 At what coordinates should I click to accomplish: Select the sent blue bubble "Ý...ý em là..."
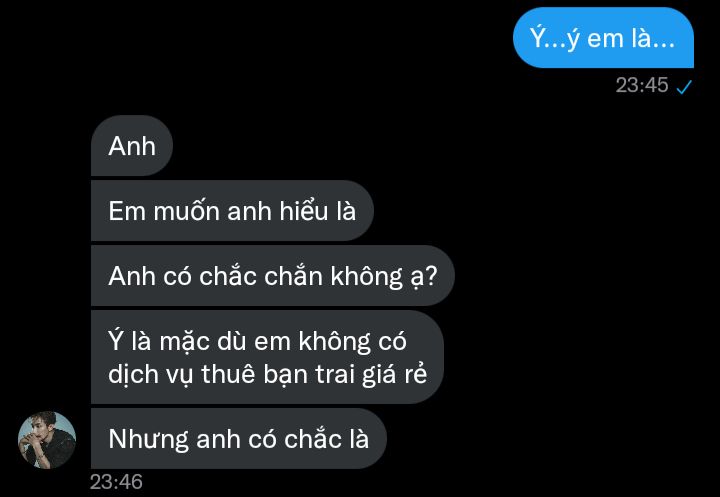[x=603, y=38]
